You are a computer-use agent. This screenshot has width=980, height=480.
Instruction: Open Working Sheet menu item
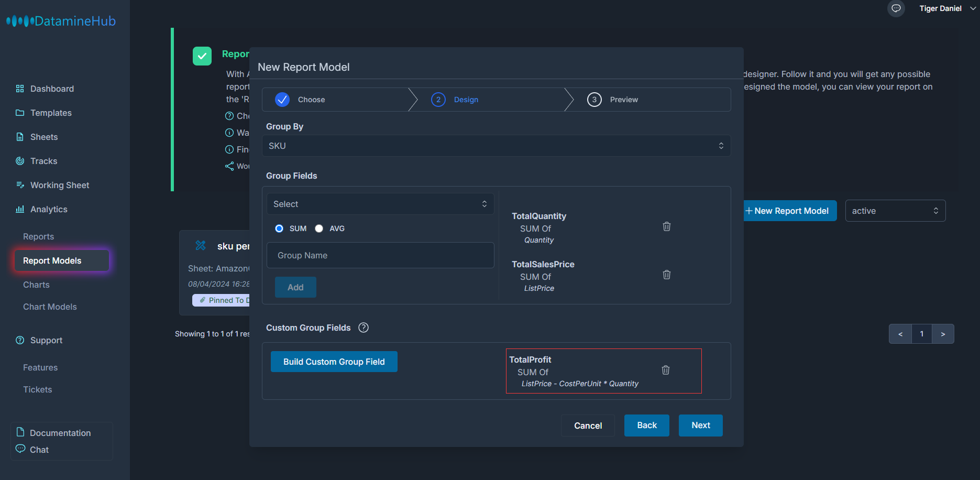coord(60,185)
